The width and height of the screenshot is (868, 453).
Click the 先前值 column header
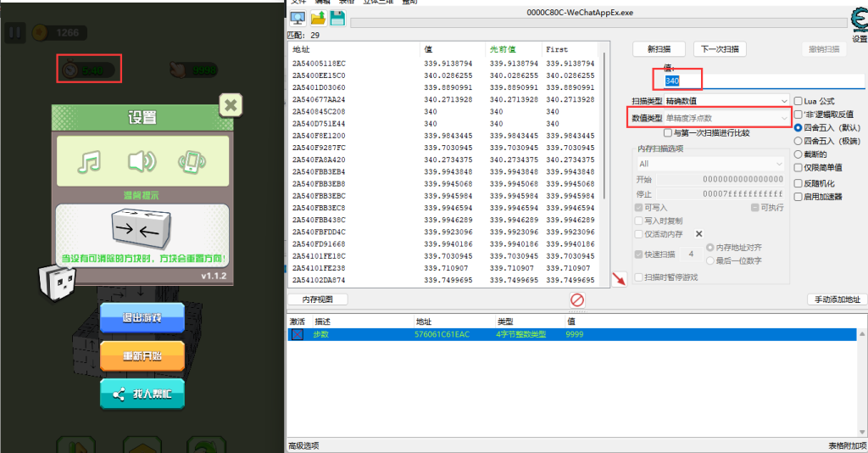(513, 49)
